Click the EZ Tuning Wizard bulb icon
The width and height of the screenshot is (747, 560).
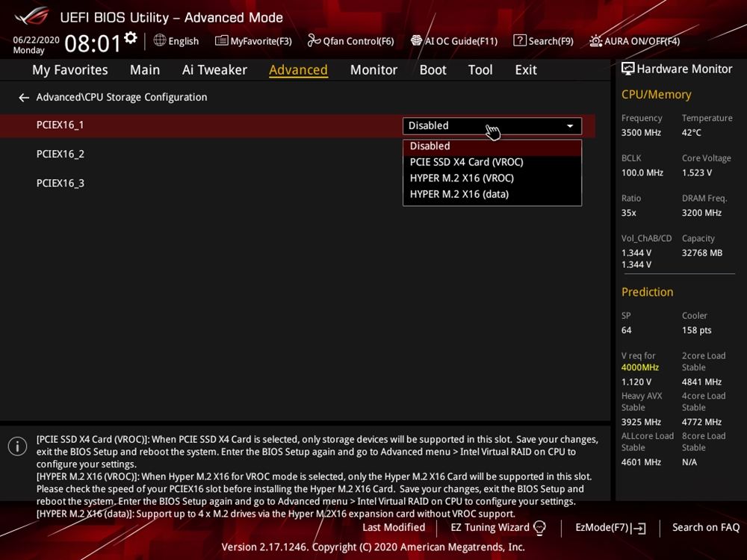click(539, 528)
